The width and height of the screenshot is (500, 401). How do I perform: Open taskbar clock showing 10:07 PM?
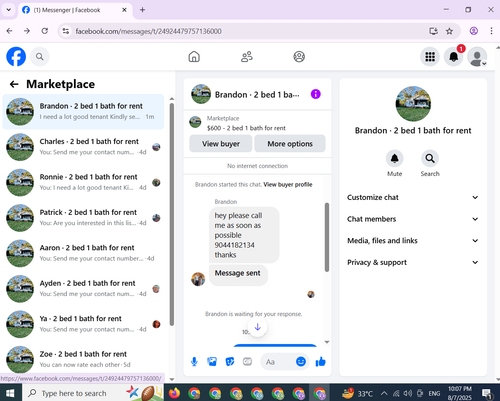[460, 393]
